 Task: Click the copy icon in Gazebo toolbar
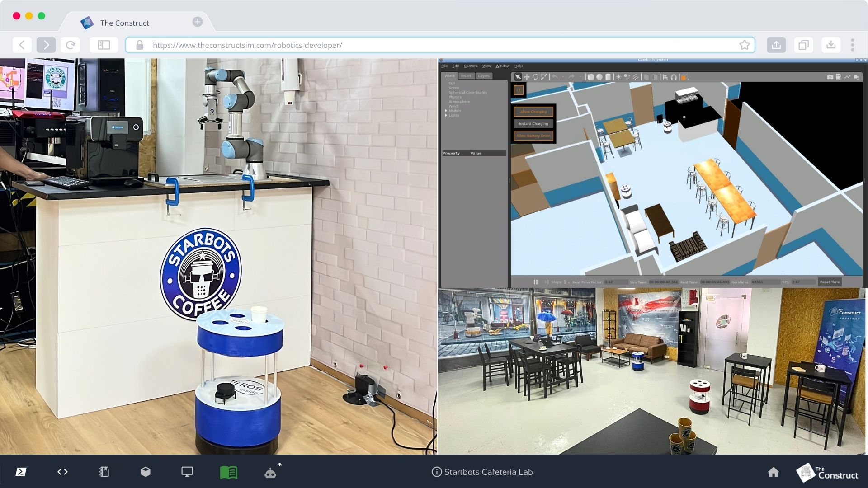tap(646, 77)
